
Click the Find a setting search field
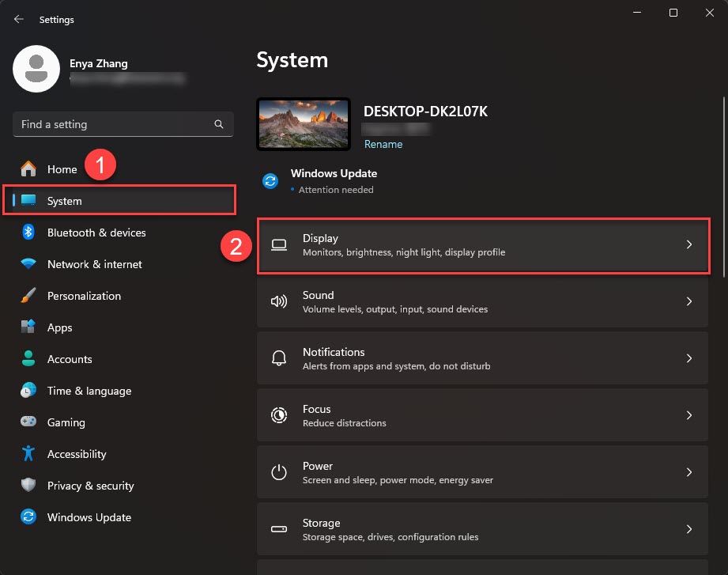pos(119,124)
